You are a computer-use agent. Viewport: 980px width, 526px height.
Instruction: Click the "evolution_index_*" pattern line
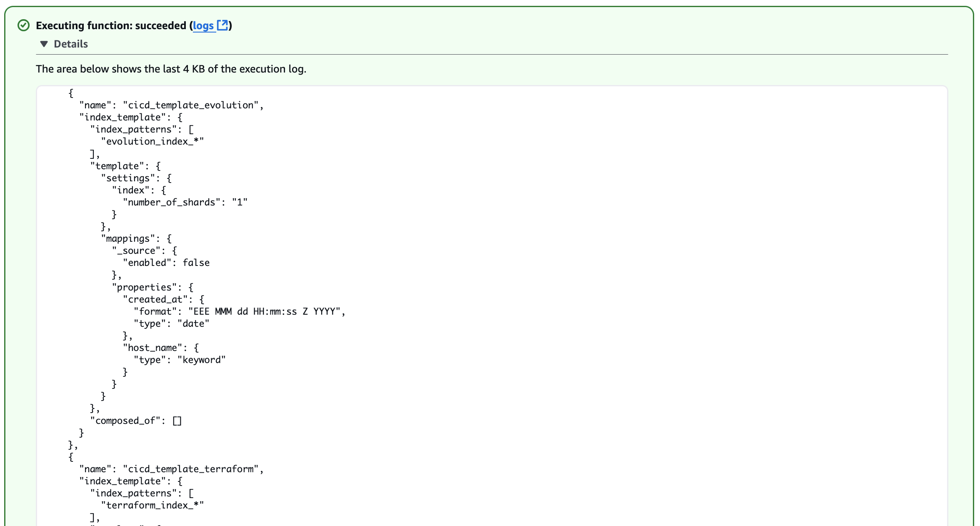coord(152,141)
